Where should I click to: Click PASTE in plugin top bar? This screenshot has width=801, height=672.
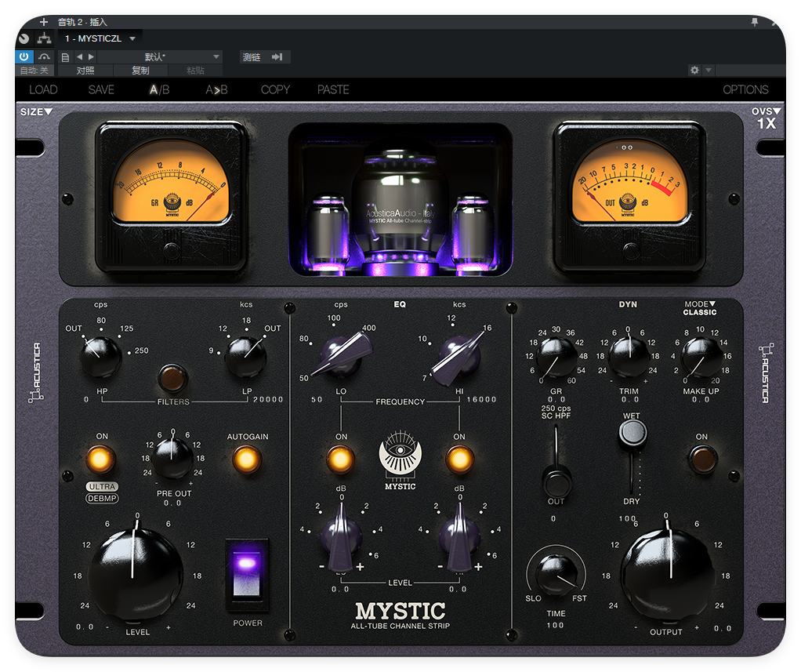click(333, 89)
